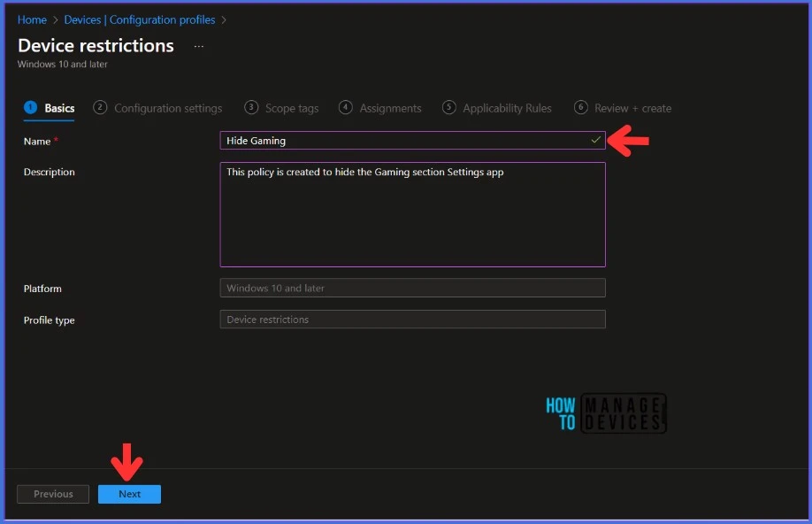Click the Name label text
812x524 pixels.
(x=37, y=141)
